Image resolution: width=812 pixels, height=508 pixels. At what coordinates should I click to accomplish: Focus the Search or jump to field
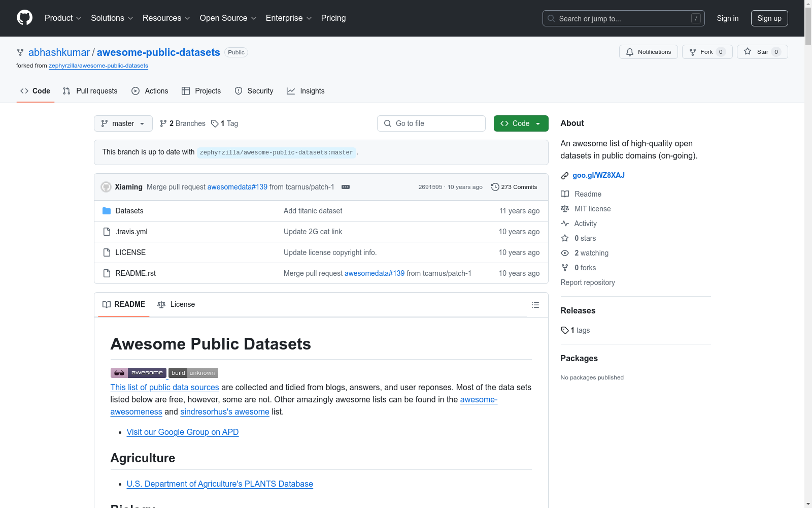(624, 18)
